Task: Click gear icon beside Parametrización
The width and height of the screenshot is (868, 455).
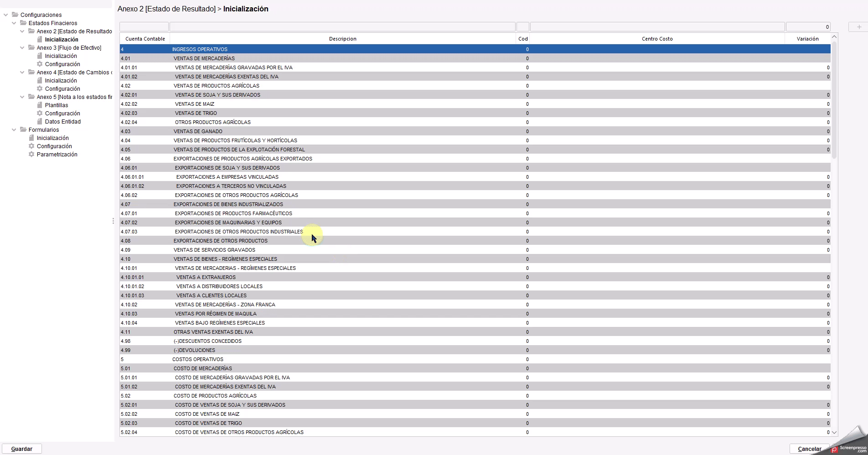Action: pyautogui.click(x=31, y=155)
